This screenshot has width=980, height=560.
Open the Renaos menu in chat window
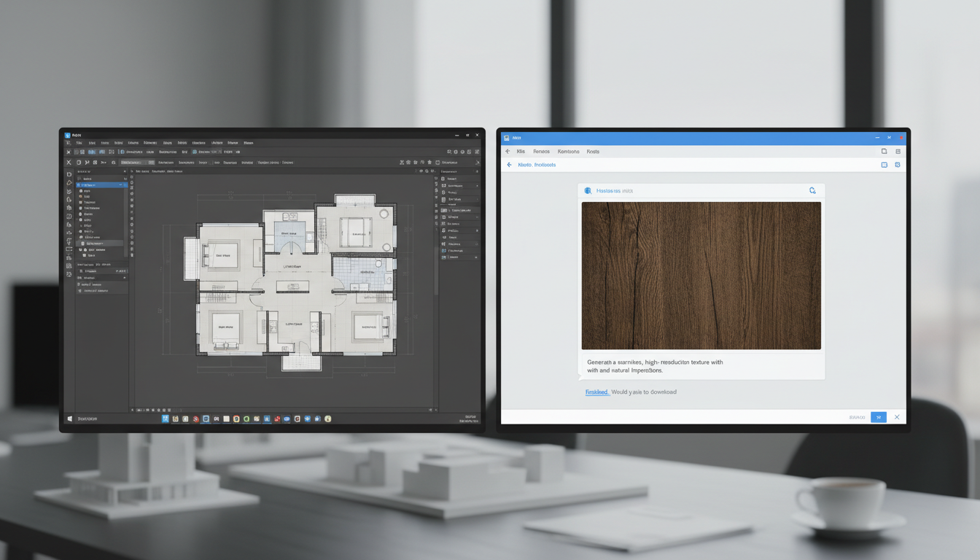coord(541,152)
